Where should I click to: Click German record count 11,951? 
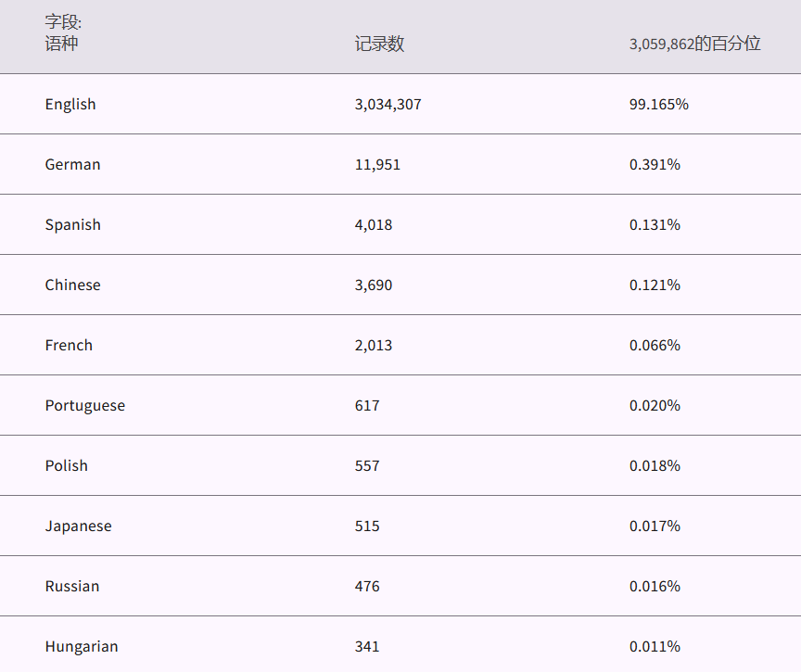[x=377, y=165]
